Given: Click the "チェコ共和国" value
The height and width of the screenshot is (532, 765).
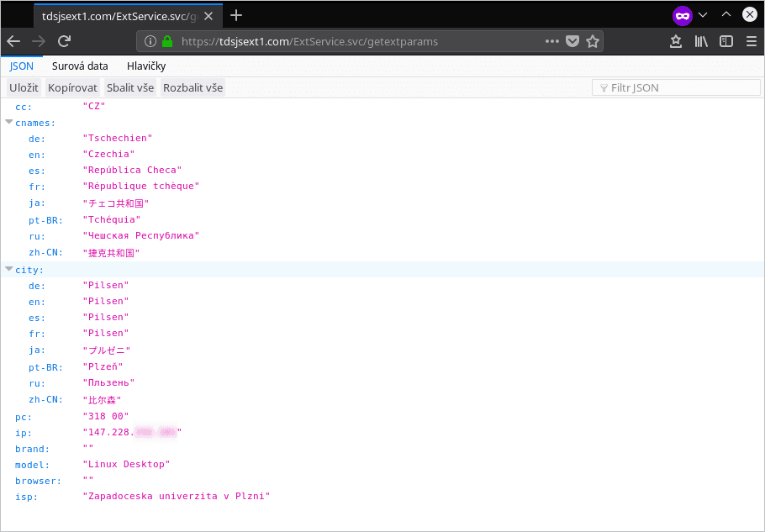Looking at the screenshot, I should 116,203.
